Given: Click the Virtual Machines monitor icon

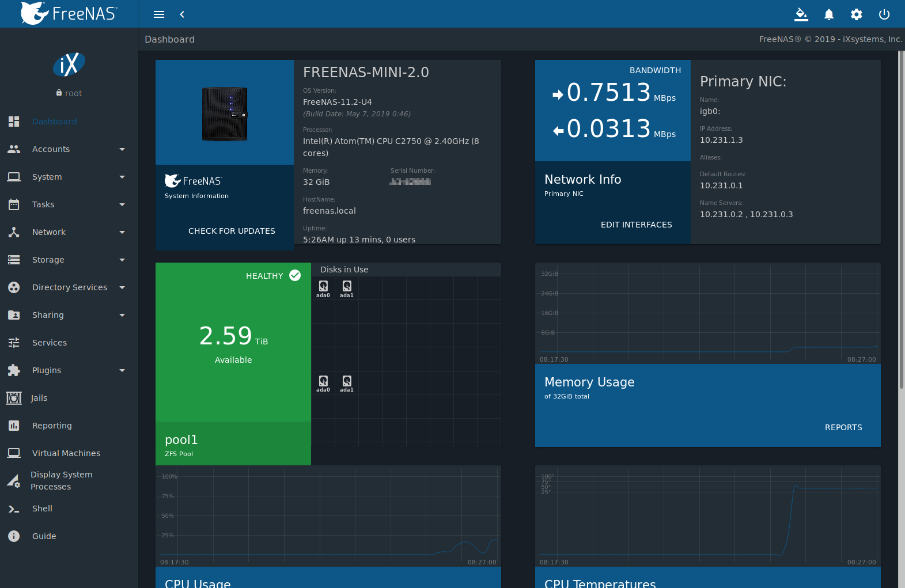Looking at the screenshot, I should pos(14,453).
